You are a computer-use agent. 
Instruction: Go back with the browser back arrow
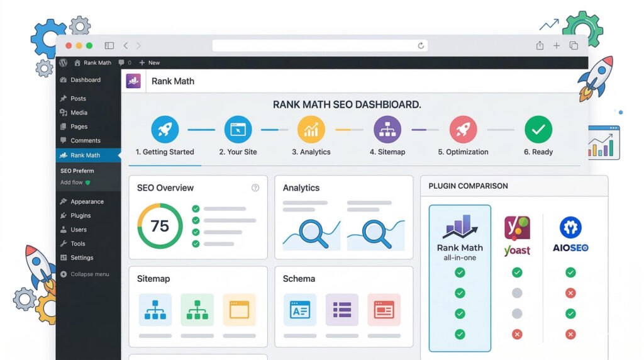(x=126, y=45)
